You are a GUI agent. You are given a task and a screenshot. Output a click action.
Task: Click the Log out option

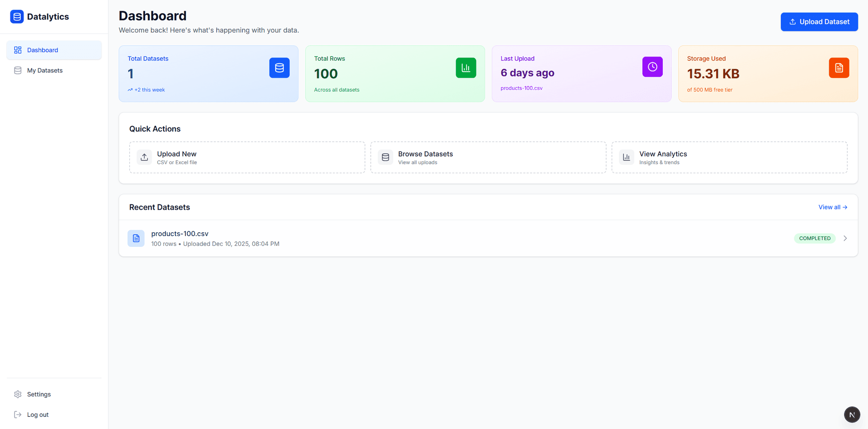pos(38,415)
